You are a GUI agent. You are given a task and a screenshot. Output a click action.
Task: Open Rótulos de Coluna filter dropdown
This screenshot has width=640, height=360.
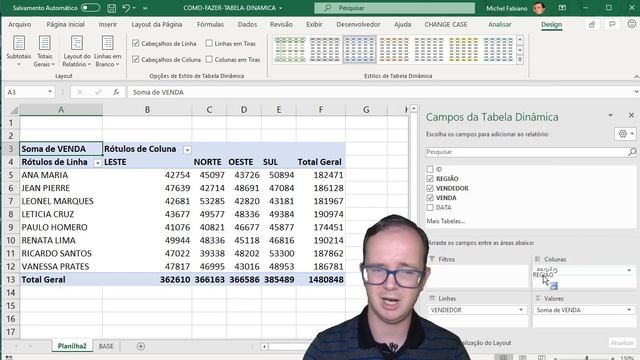click(187, 150)
